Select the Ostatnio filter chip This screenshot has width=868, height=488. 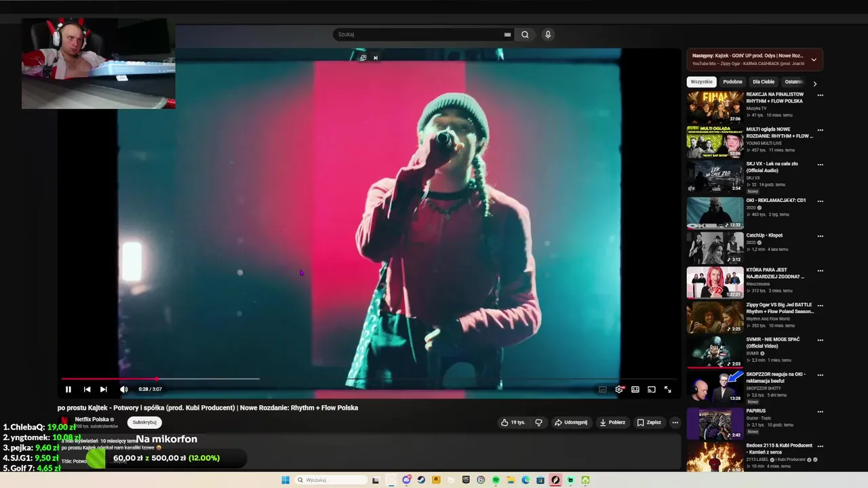(x=794, y=82)
